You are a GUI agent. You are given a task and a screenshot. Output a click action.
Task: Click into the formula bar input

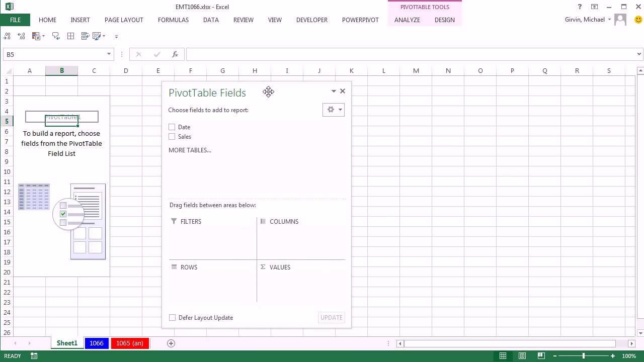point(410,54)
